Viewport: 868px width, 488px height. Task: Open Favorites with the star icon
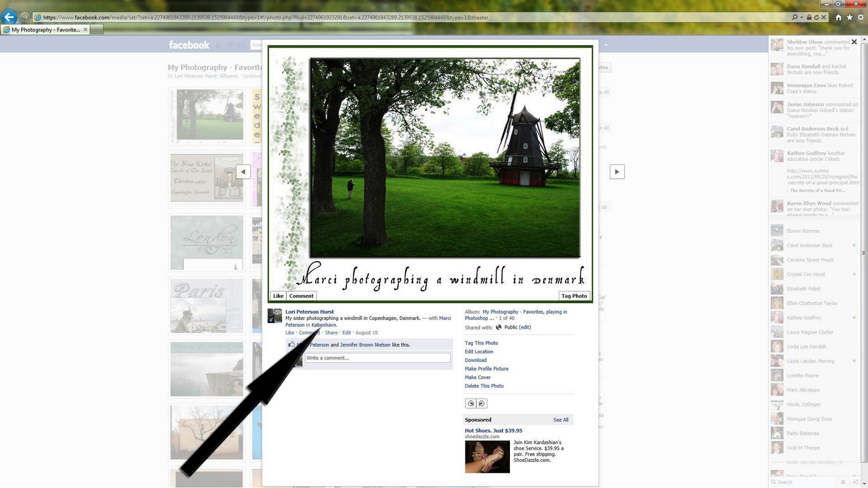850,17
